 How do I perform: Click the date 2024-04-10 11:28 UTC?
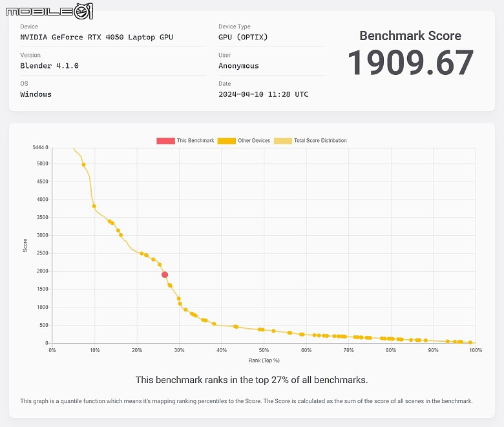(263, 94)
